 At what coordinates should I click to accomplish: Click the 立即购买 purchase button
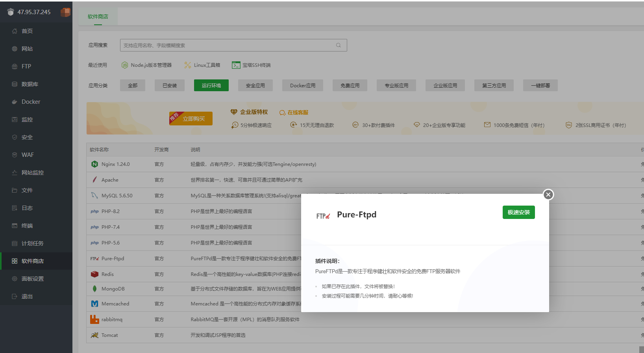(191, 118)
